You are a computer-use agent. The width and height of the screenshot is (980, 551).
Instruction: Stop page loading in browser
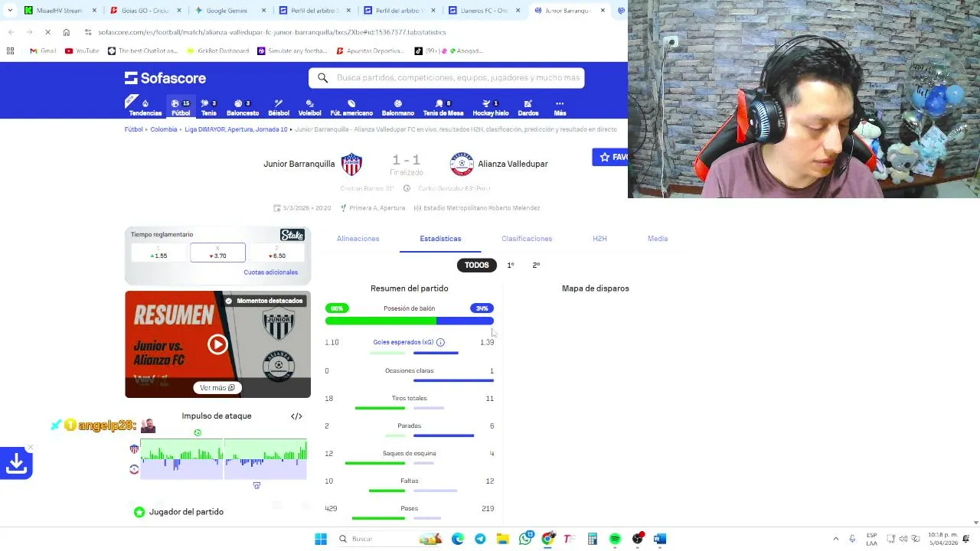pyautogui.click(x=47, y=32)
